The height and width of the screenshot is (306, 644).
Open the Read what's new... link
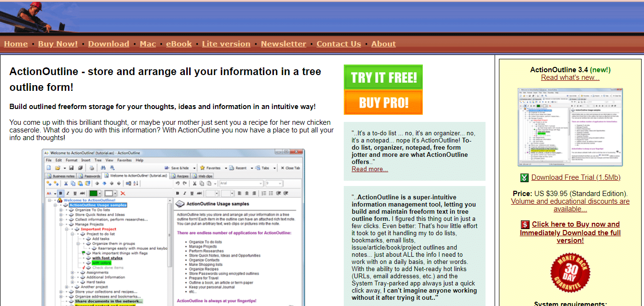click(570, 77)
